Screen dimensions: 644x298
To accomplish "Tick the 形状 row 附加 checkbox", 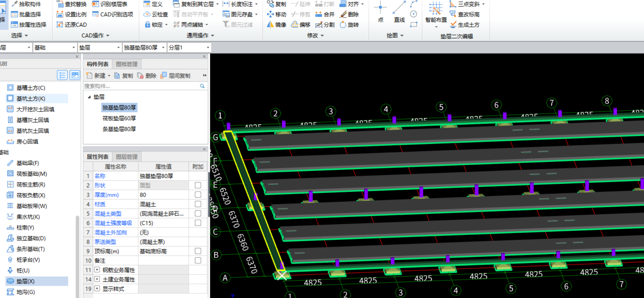I will point(198,185).
